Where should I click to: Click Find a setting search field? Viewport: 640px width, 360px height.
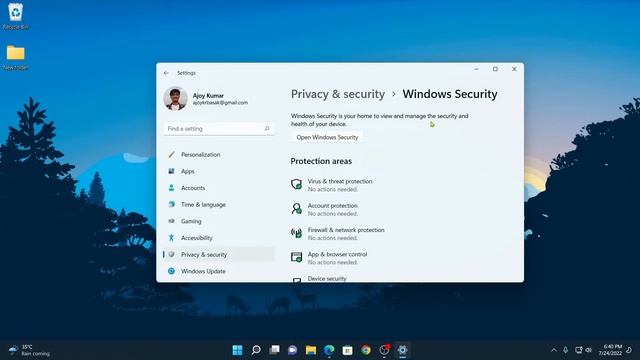(x=219, y=129)
